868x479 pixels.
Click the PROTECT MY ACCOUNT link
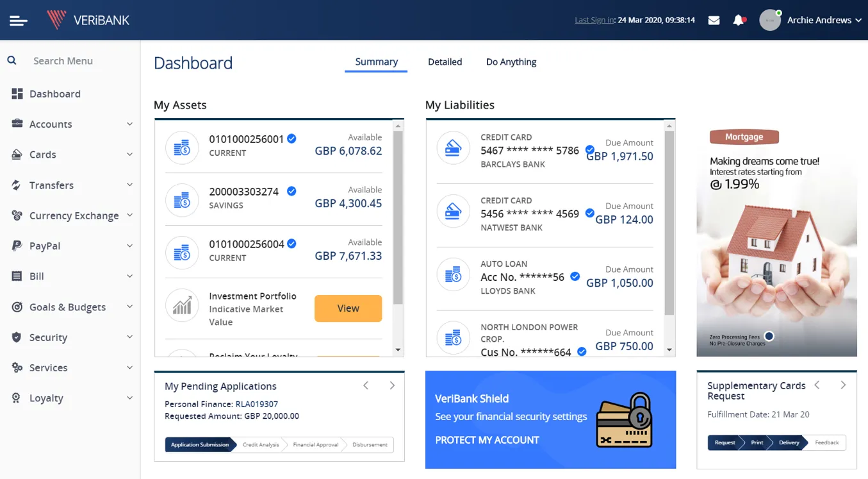point(487,440)
